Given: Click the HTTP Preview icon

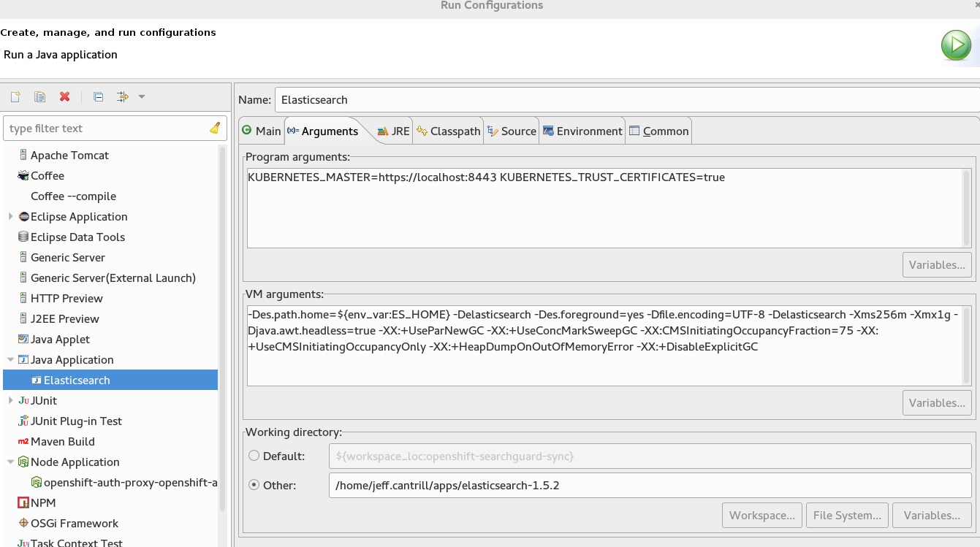Looking at the screenshot, I should point(23,298).
